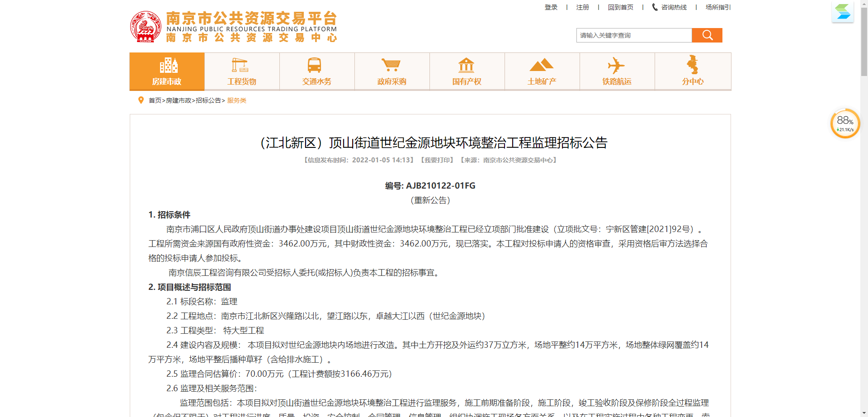Open the 场所指引 venue guide
The width and height of the screenshot is (868, 417).
coord(717,7)
